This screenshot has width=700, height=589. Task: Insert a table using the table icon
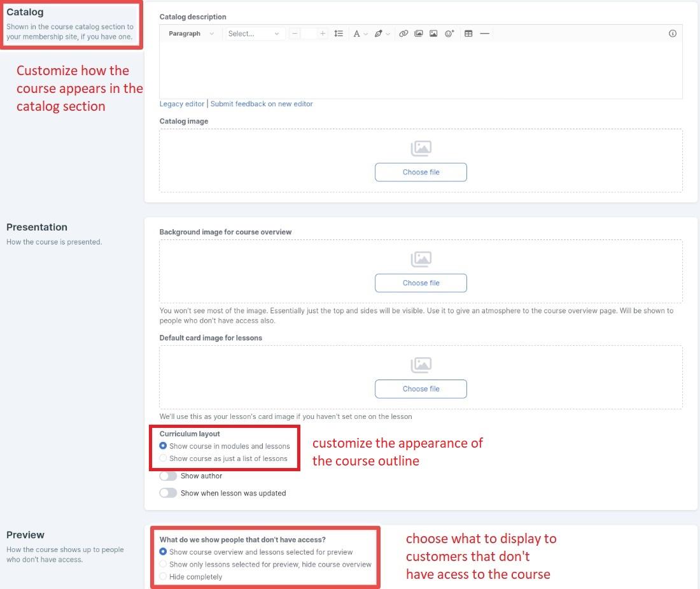468,34
